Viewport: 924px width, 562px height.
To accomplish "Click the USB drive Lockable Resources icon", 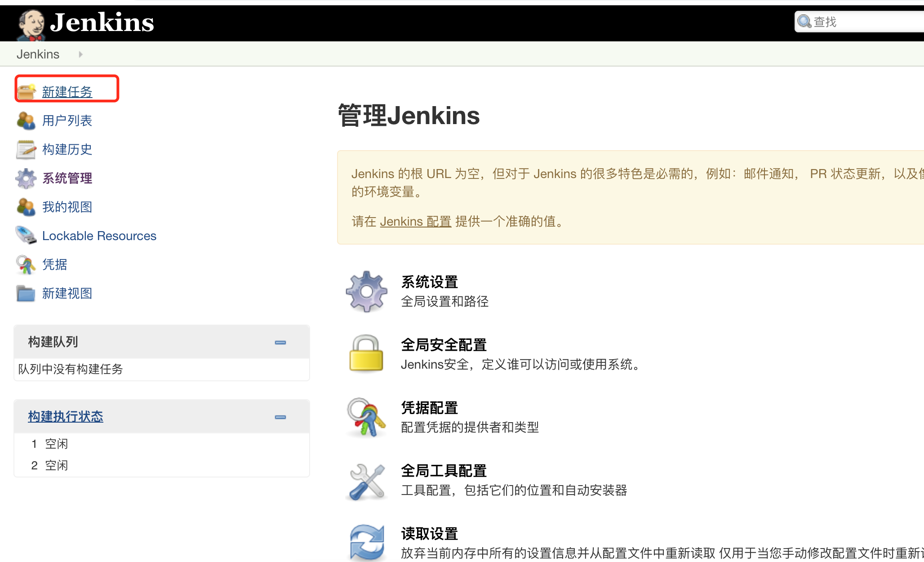I will click(26, 236).
